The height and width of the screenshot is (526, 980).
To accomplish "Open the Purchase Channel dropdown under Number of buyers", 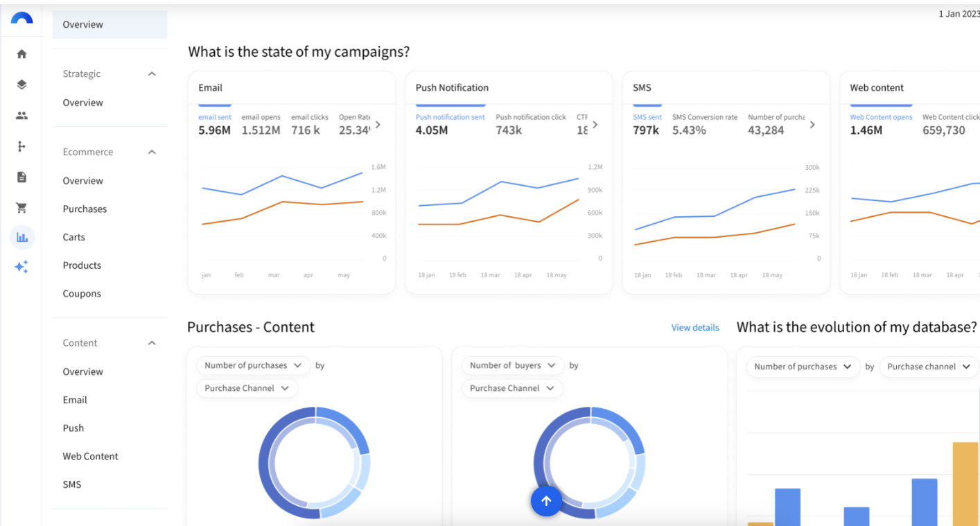I will (x=512, y=388).
